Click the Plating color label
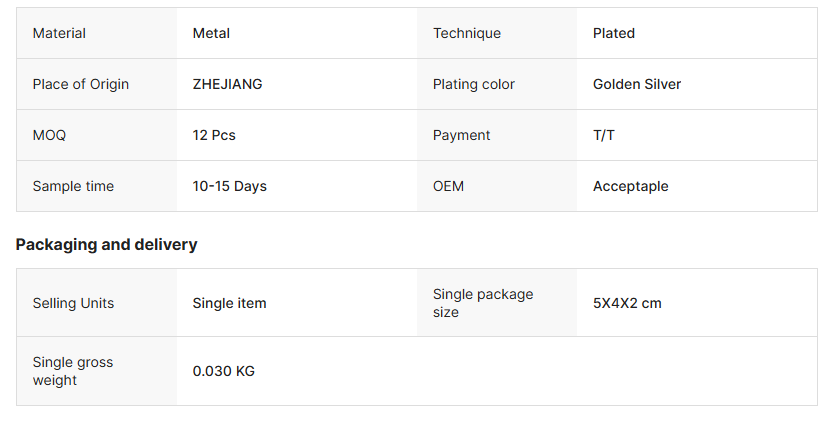840x427 pixels. (x=474, y=84)
